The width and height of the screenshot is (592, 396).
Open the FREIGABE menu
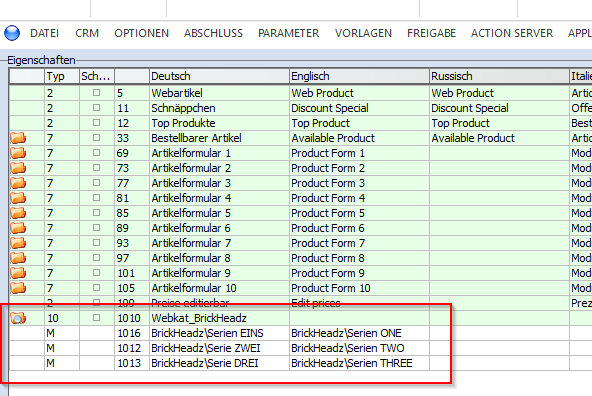click(431, 33)
